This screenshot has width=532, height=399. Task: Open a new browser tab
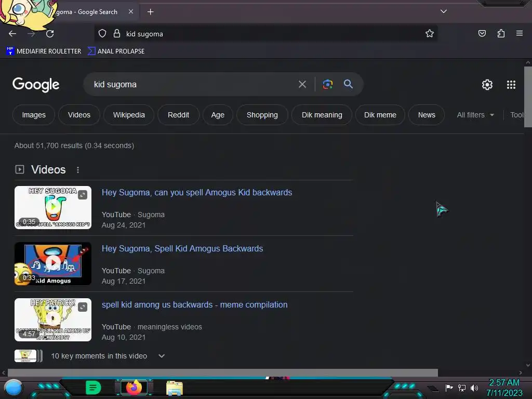click(150, 12)
